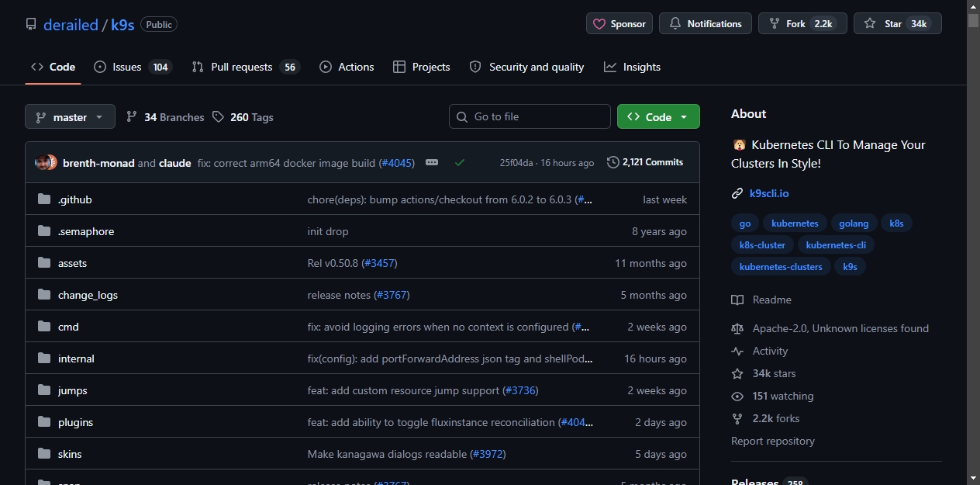980x485 pixels.
Task: Open the plugins folder
Action: (x=75, y=422)
